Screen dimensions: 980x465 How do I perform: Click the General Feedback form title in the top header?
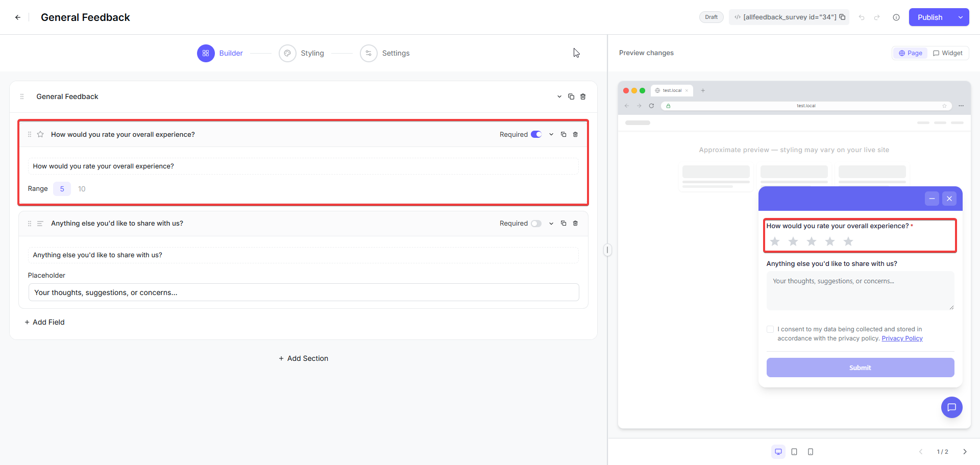(x=85, y=17)
